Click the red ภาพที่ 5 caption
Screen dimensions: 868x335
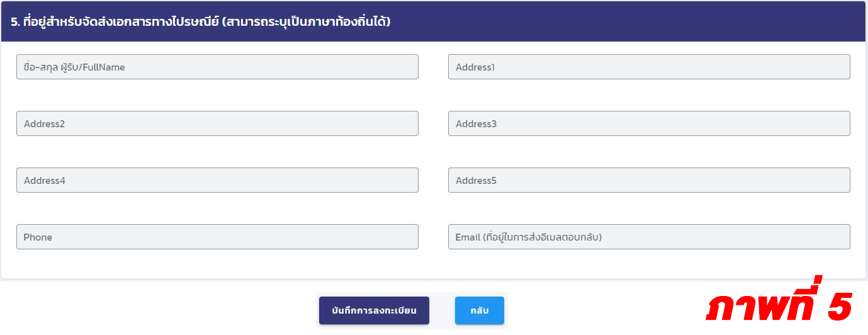click(x=779, y=307)
